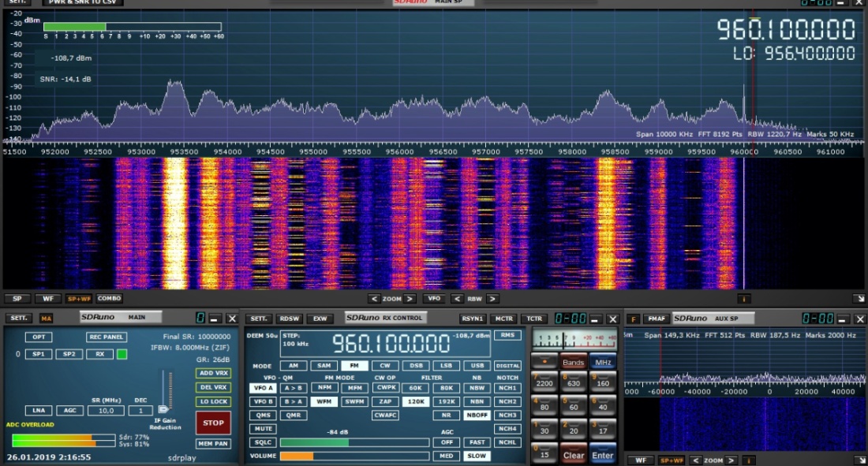Select COMBO view in Main SP
868x466 pixels.
109,299
